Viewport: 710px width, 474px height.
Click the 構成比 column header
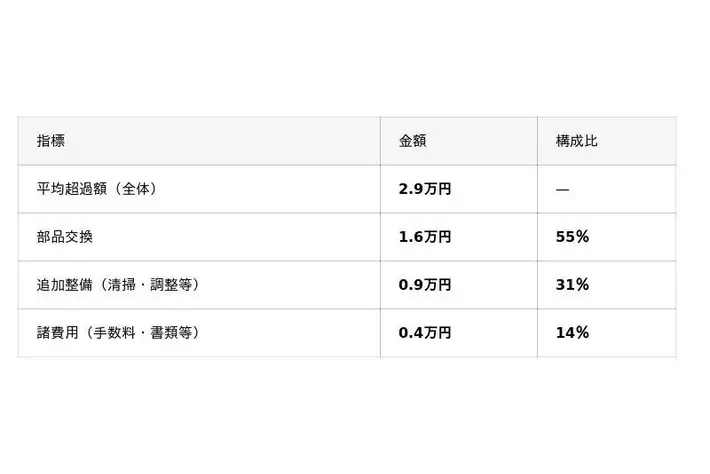click(x=576, y=141)
